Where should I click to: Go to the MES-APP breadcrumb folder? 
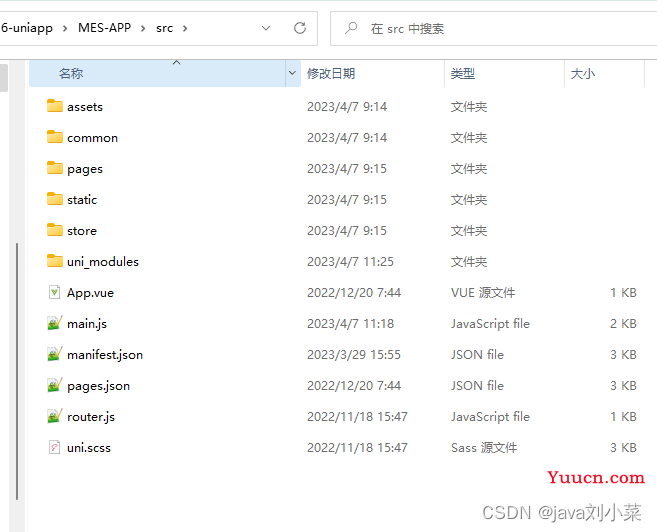click(x=104, y=28)
